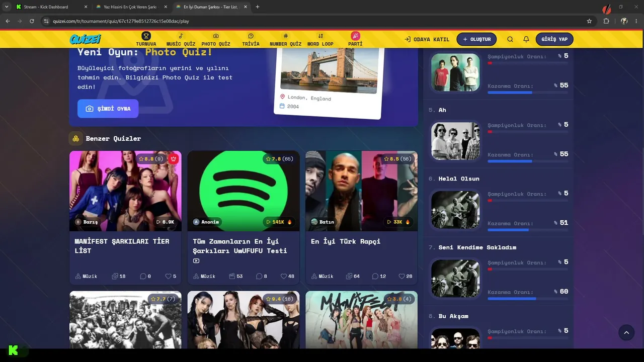Viewport: 644px width, 362px height.
Task: Switch to the Stream - Kick Dashboard tab
Action: 50,7
